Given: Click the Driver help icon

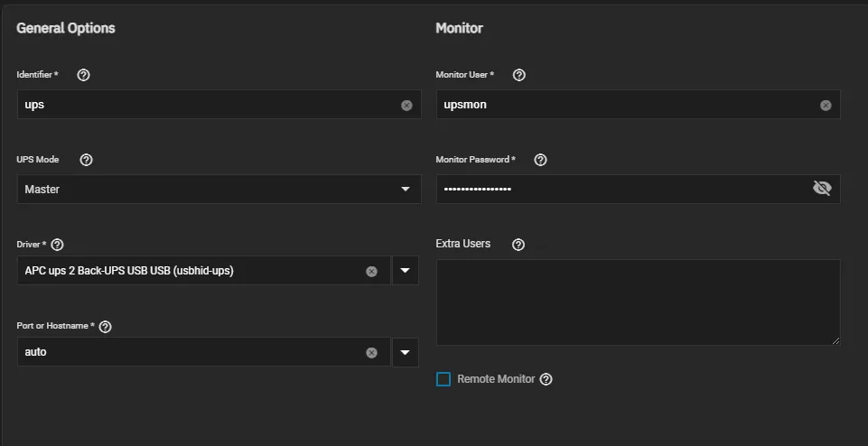Looking at the screenshot, I should (x=58, y=245).
